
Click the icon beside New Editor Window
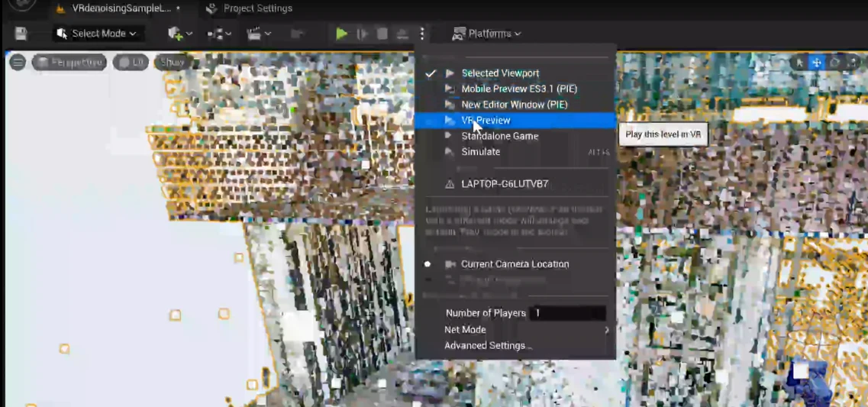click(450, 105)
